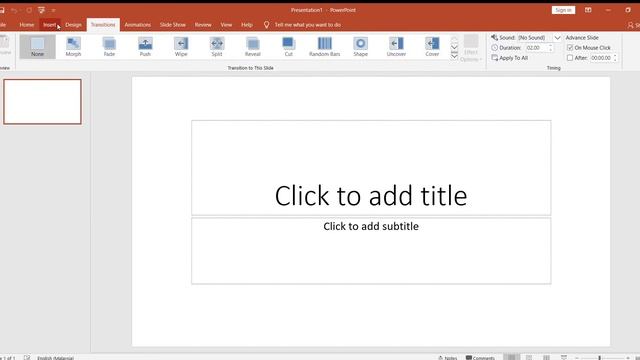Click the Duration input field

point(536,48)
